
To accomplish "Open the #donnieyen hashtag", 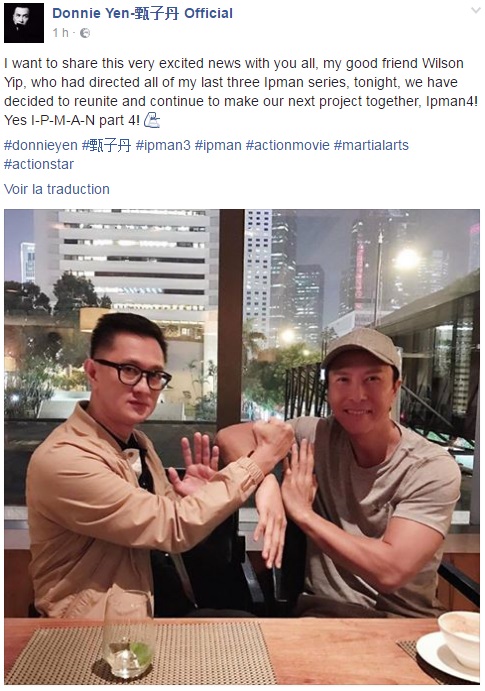I will [x=41, y=145].
